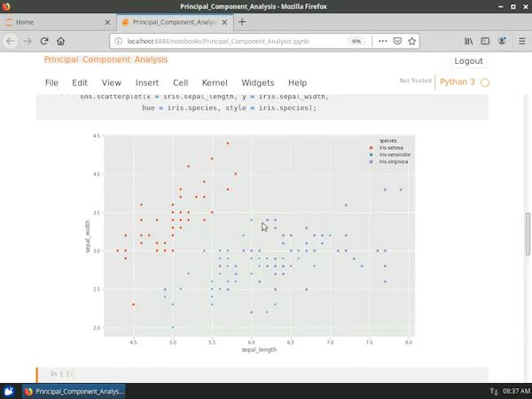Reload the current page
Screen dimensions: 532x399
click(x=44, y=42)
